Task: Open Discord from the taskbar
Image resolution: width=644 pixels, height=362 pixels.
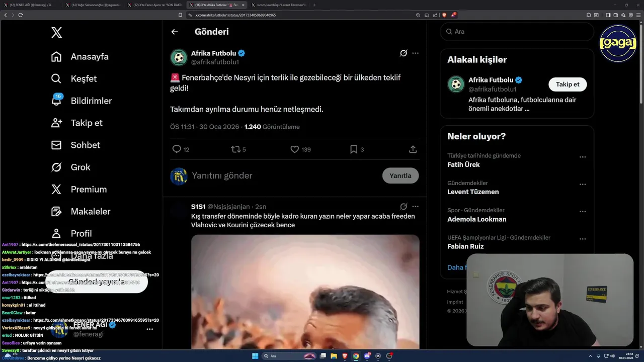Action: tap(367, 356)
